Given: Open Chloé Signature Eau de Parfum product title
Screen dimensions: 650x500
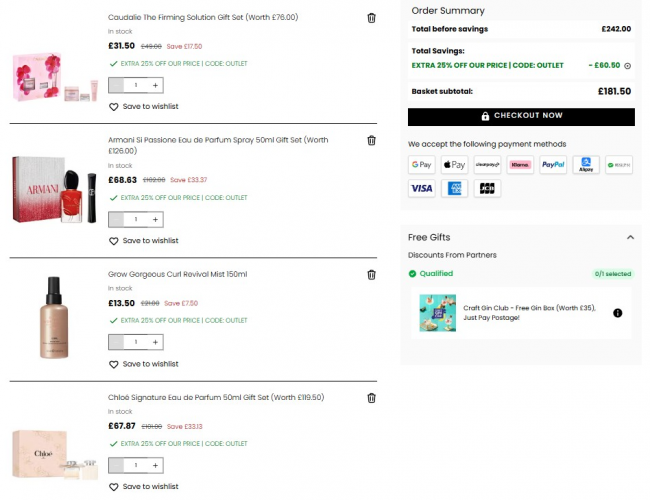Looking at the screenshot, I should tap(215, 397).
